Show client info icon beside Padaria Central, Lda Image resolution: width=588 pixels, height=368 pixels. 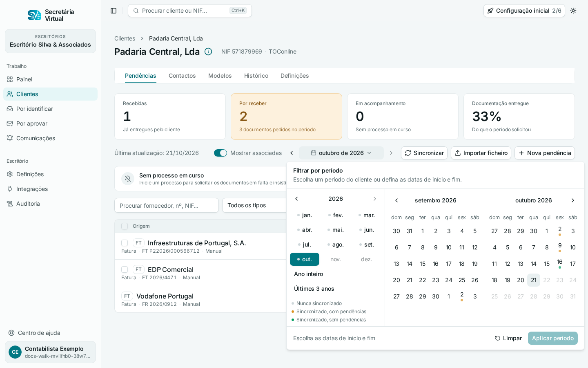coord(208,52)
